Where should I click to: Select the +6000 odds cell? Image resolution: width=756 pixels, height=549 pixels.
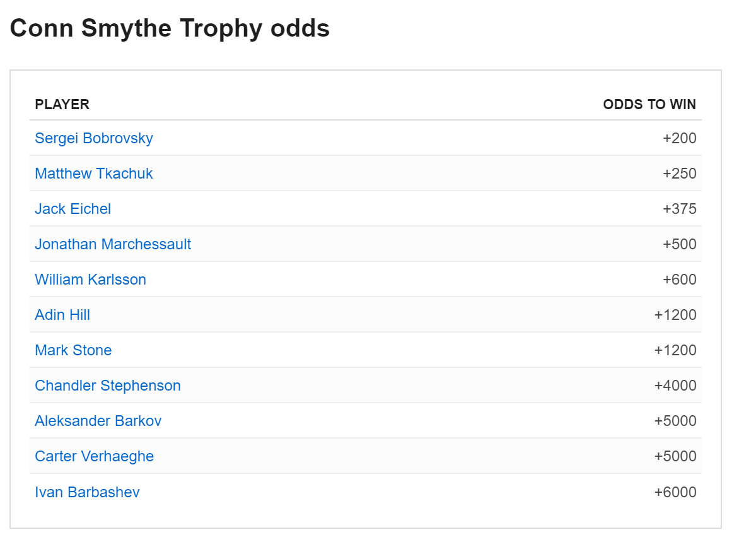click(x=675, y=492)
